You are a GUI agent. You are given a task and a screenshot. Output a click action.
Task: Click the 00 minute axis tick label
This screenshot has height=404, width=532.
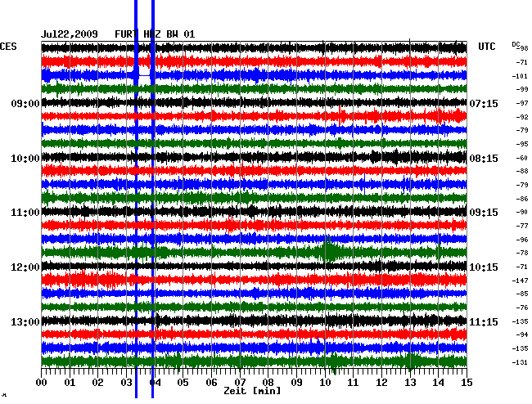coord(42,383)
